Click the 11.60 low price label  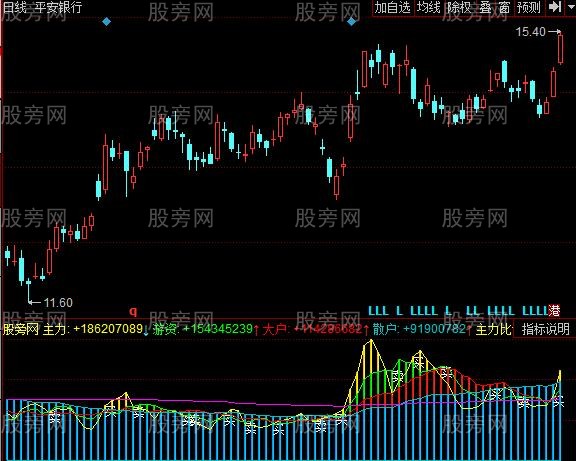58,303
